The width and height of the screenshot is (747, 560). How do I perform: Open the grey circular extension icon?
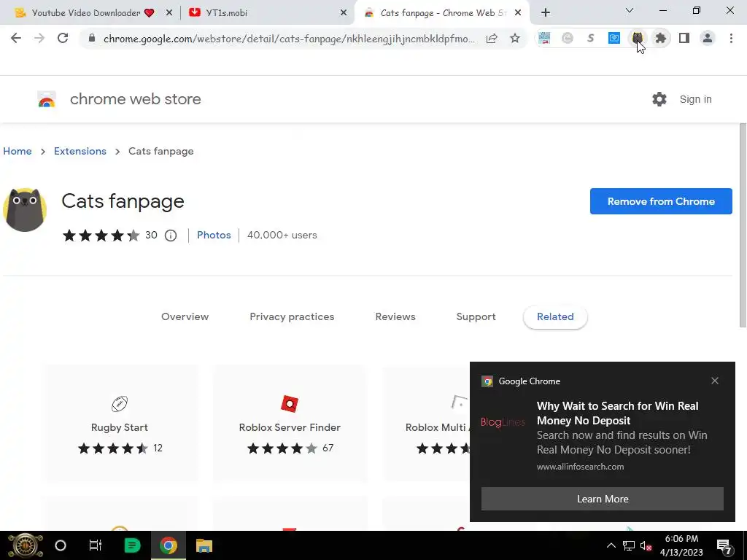[568, 38]
